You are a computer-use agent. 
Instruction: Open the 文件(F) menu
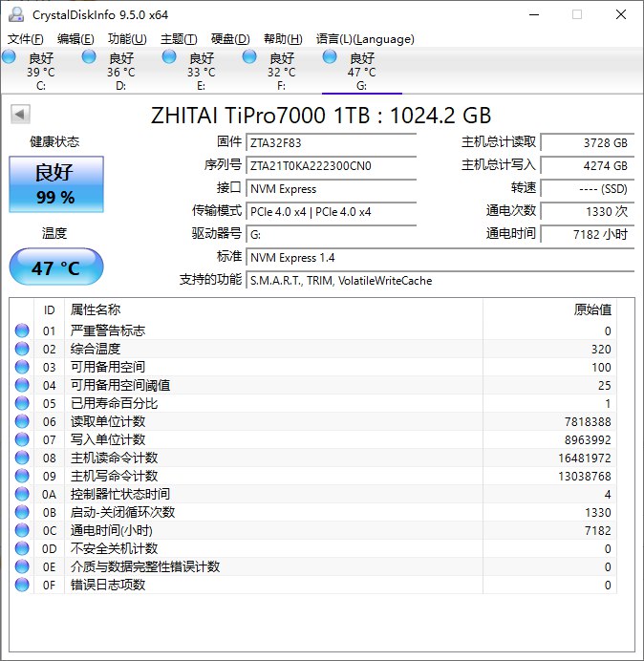click(x=25, y=39)
